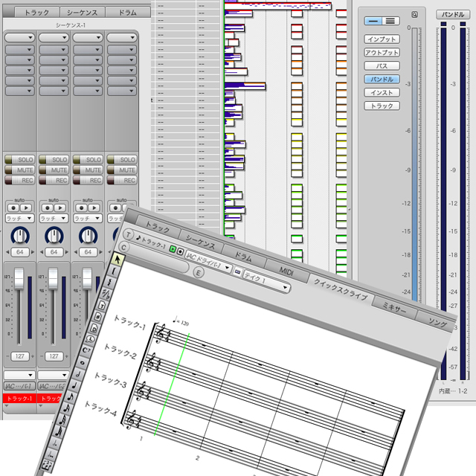Image resolution: width=476 pixels, height=476 pixels.
Task: Open ラッチ automation mode dropdown on third strip
Action: click(88, 218)
